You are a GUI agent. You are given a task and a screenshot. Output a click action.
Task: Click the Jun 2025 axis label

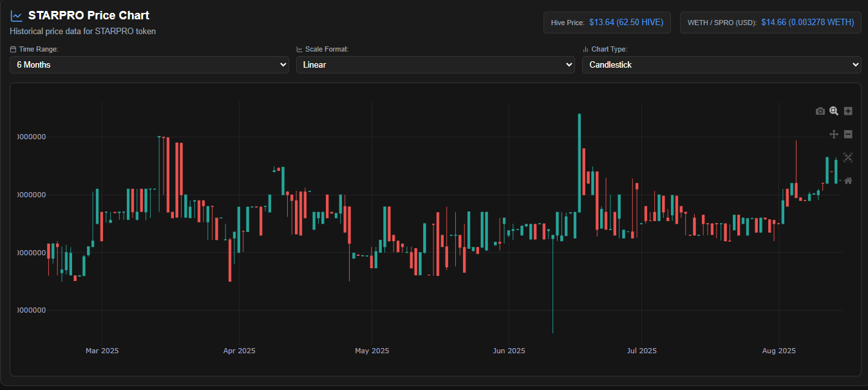[509, 351]
